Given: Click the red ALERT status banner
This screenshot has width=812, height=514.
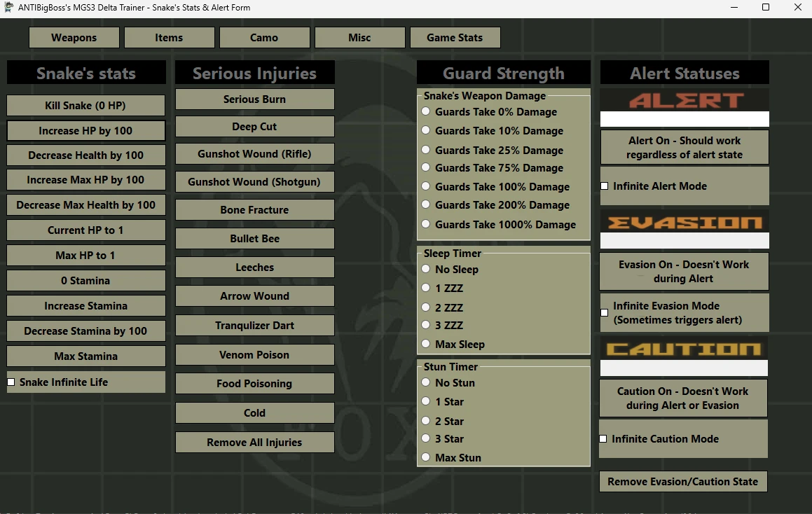Looking at the screenshot, I should [x=684, y=100].
